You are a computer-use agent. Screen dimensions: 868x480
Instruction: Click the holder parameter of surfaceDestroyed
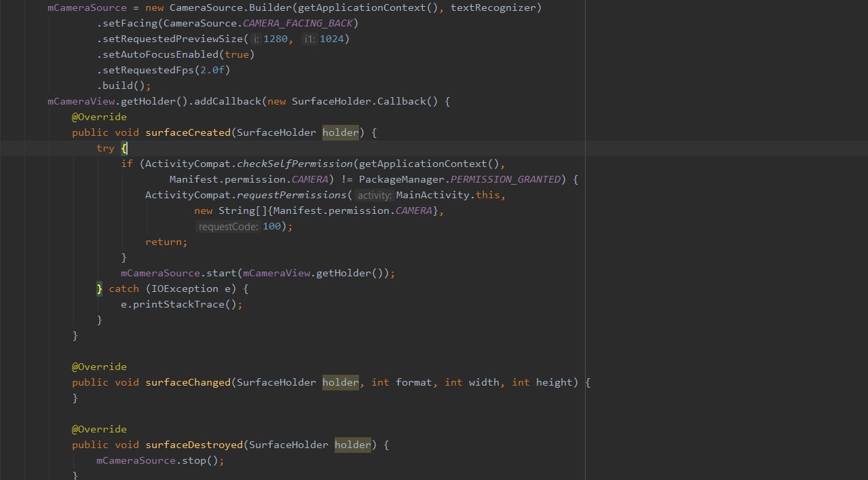point(352,445)
